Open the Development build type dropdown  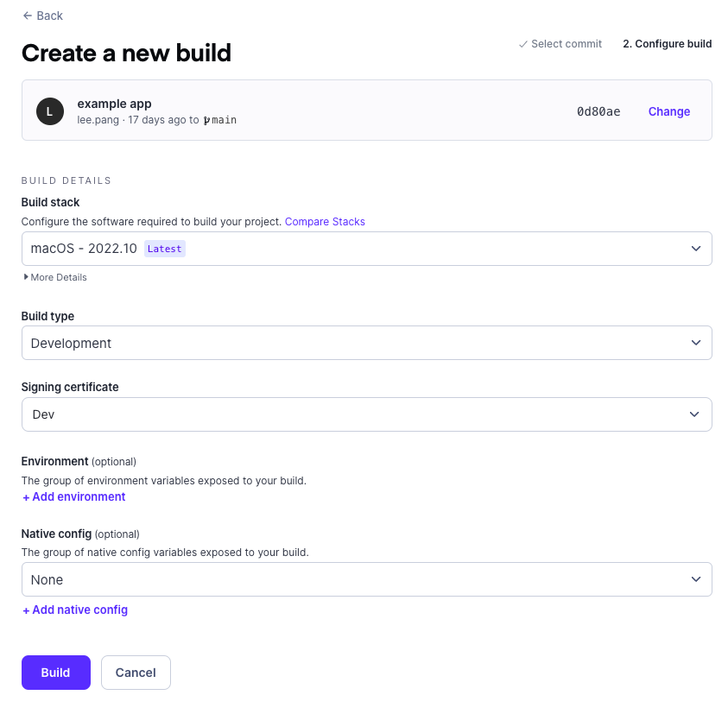[367, 343]
